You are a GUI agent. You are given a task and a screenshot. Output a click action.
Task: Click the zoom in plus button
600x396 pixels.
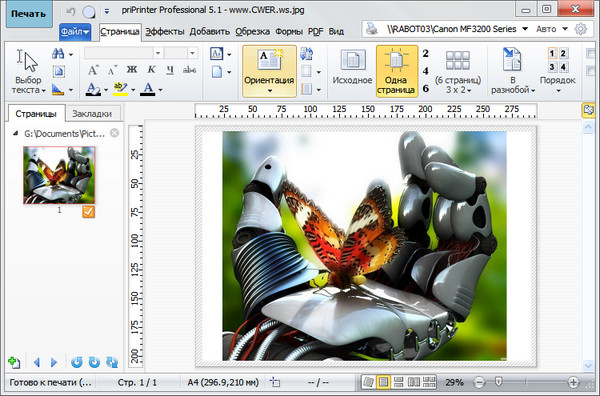tap(573, 382)
